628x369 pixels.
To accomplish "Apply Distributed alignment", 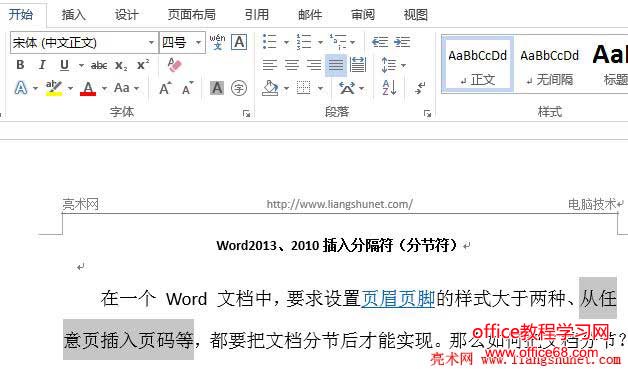I will click(358, 65).
